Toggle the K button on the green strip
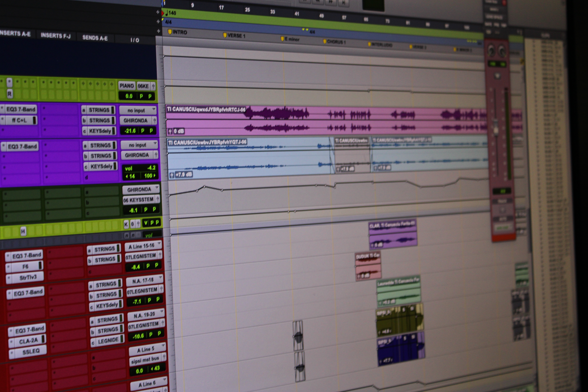 (x=126, y=224)
